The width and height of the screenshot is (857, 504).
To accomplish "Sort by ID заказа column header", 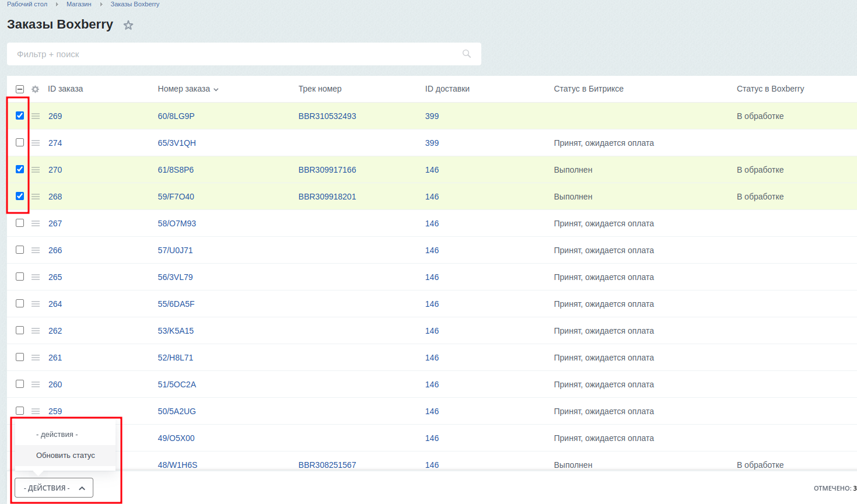I will click(65, 89).
